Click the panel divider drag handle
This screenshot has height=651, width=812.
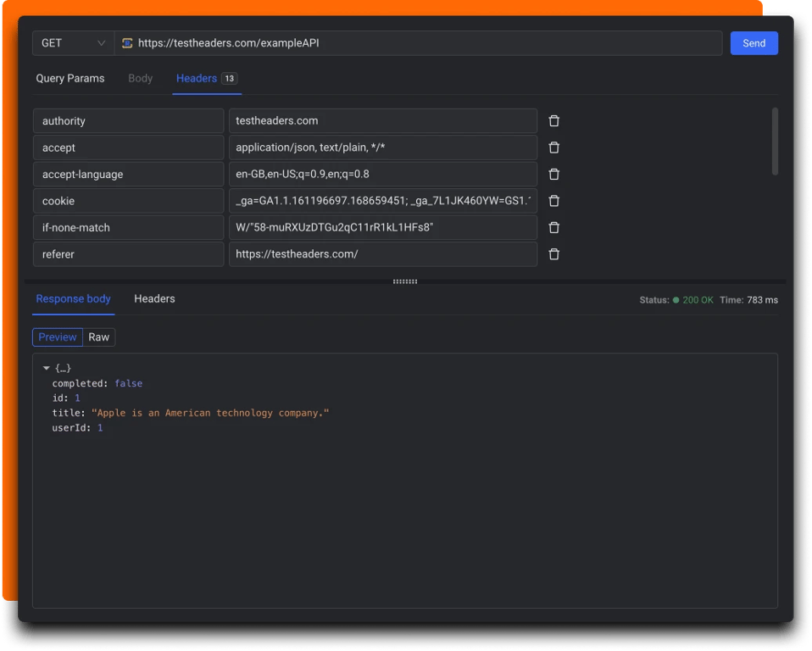click(x=405, y=281)
